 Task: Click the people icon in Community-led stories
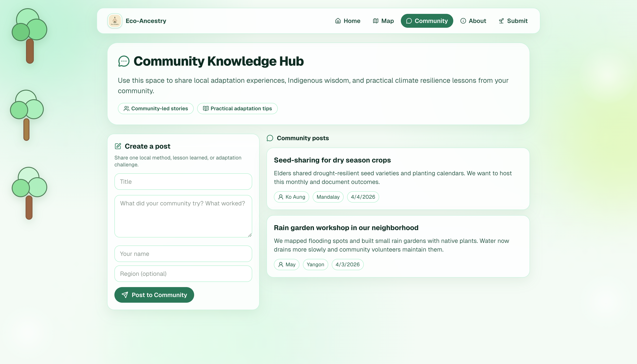(x=127, y=109)
